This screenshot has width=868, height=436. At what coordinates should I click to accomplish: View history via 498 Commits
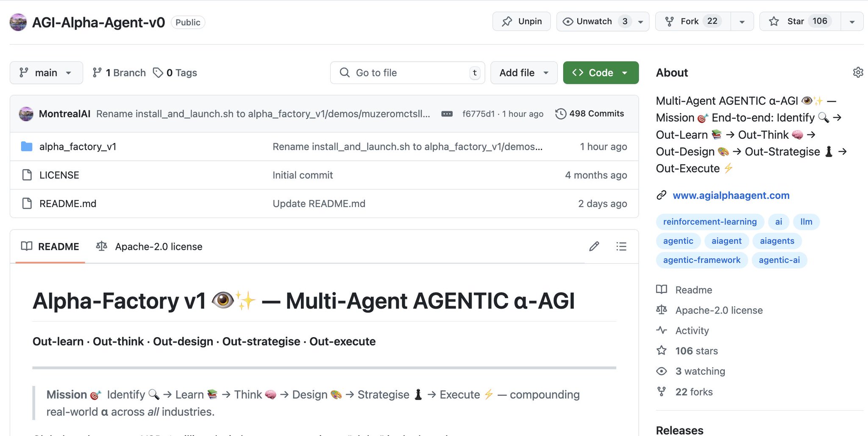click(590, 114)
